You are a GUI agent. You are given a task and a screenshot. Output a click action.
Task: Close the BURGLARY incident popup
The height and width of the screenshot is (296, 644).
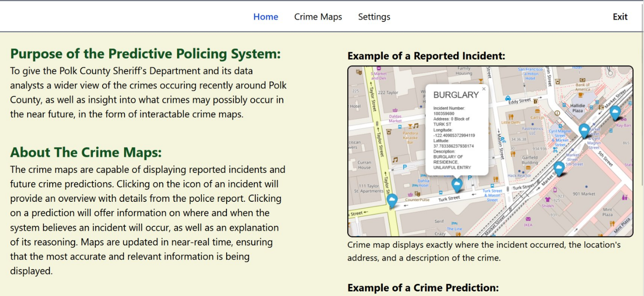tap(483, 89)
